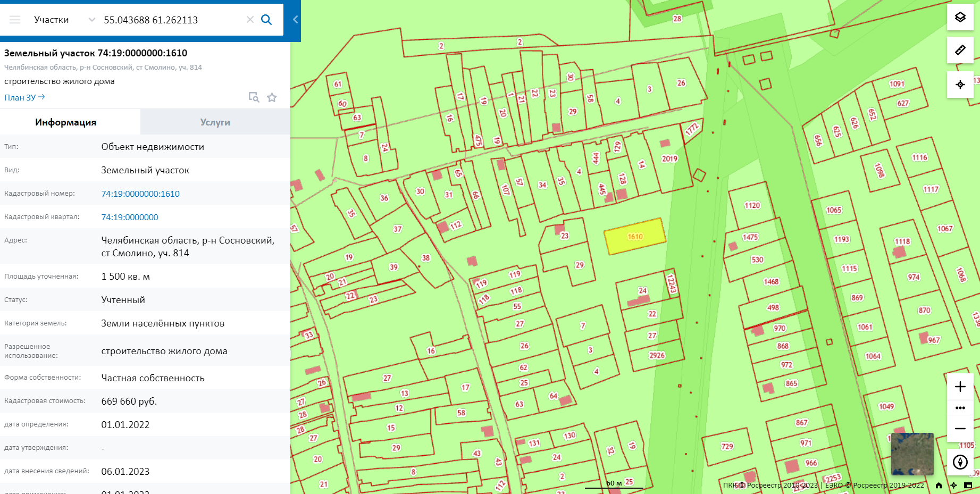Open the hamburger menu in search bar
Screen dimensions: 980x494
15,20
